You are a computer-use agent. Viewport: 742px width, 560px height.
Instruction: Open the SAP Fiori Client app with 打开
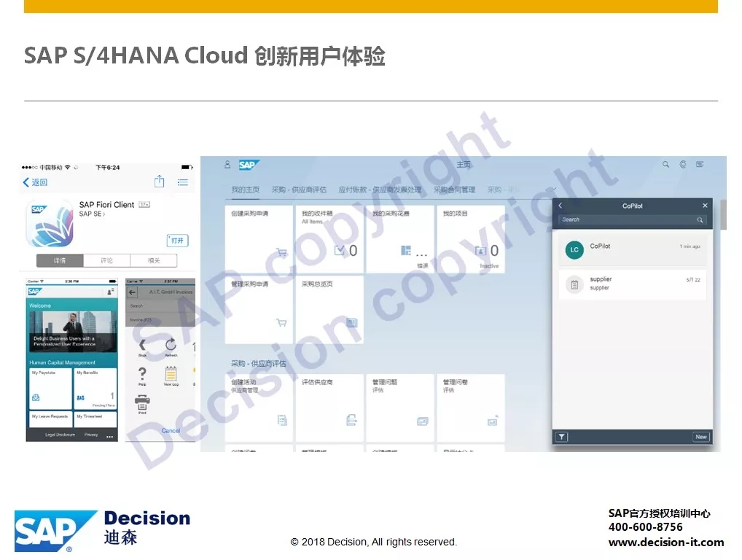click(177, 241)
